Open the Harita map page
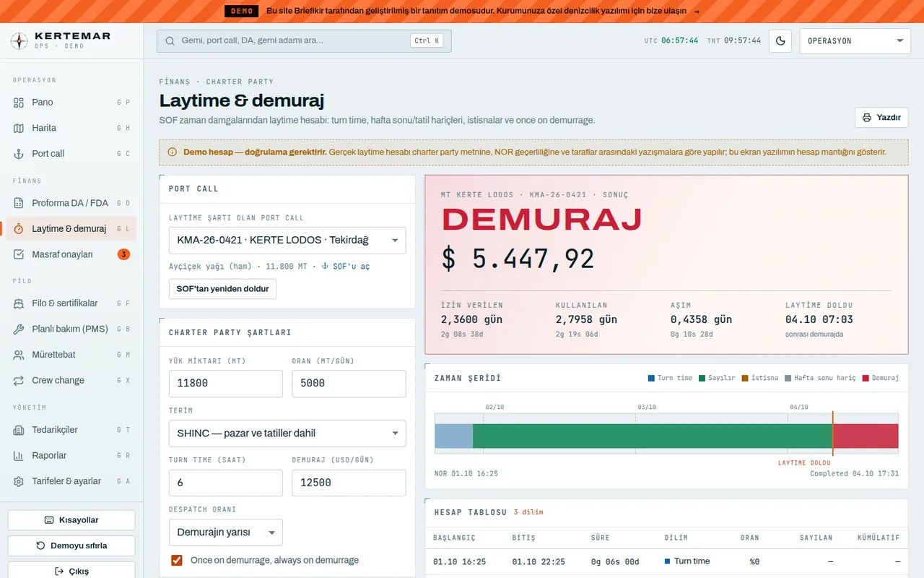This screenshot has height=578, width=924. click(71, 128)
